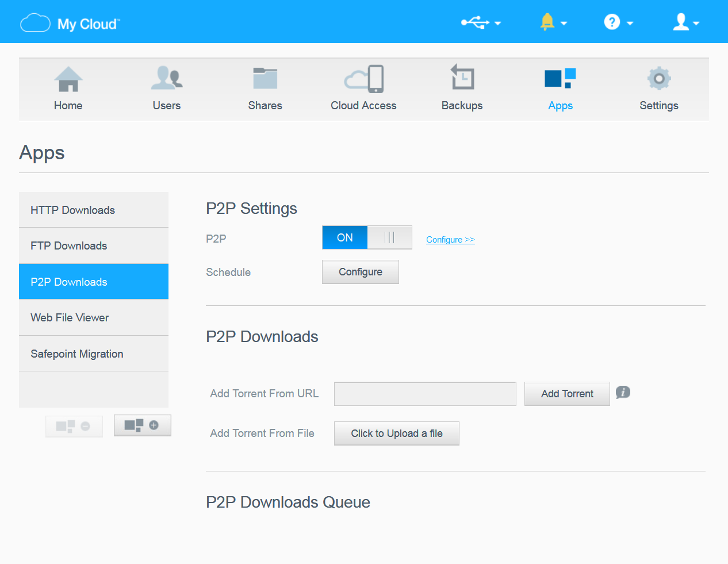Click the info icon next to Add Torrent
The height and width of the screenshot is (564, 728).
pos(623,392)
